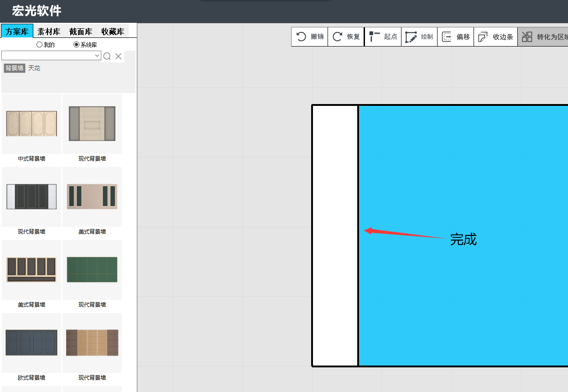The width and height of the screenshot is (568, 392).
Task: Click the 起点 toolbar label
Action: 391,37
